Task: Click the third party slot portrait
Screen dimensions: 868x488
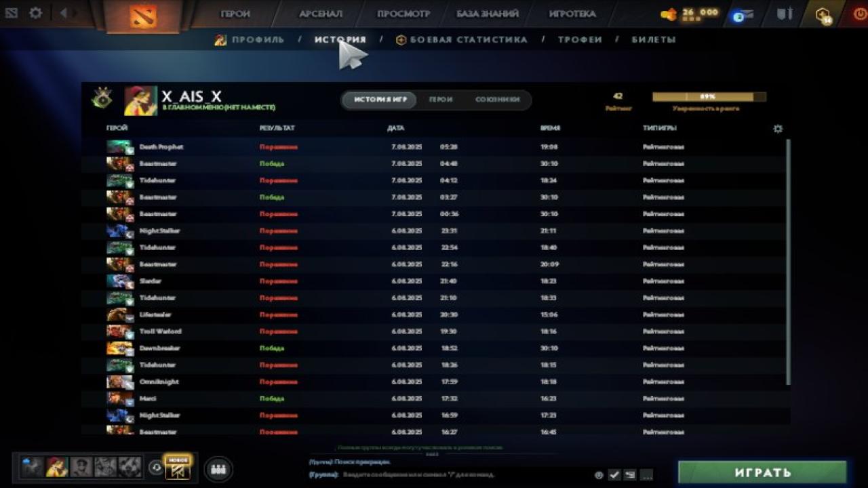Action: click(x=81, y=466)
